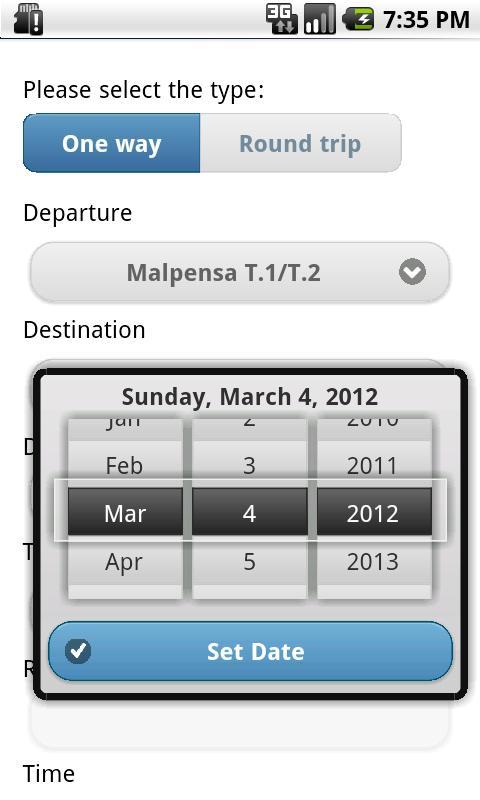Choose Apr in the month wheel
The height and width of the screenshot is (800, 480).
[125, 561]
